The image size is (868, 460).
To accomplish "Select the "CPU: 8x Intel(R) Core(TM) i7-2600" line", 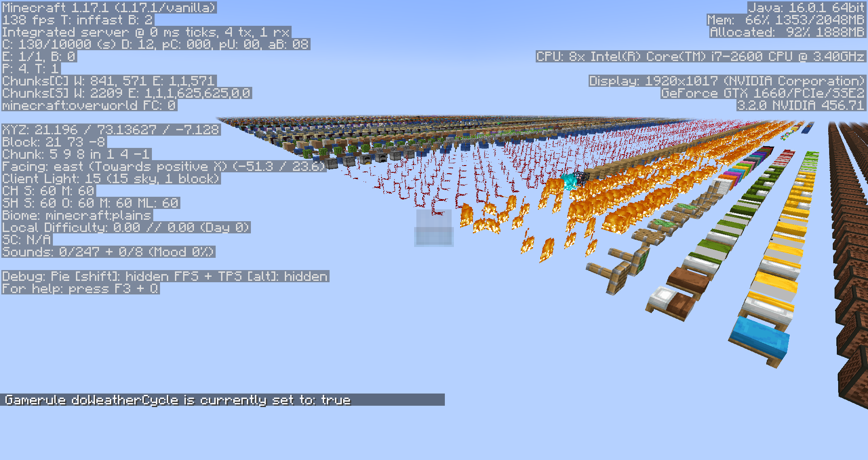I will point(701,57).
